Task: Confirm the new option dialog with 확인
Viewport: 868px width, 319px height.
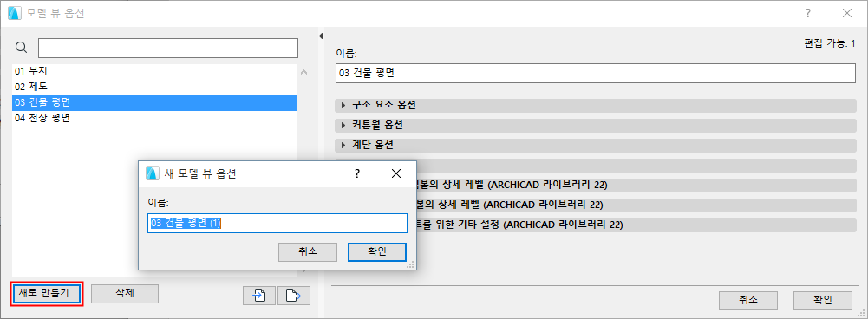Action: pyautogui.click(x=377, y=251)
